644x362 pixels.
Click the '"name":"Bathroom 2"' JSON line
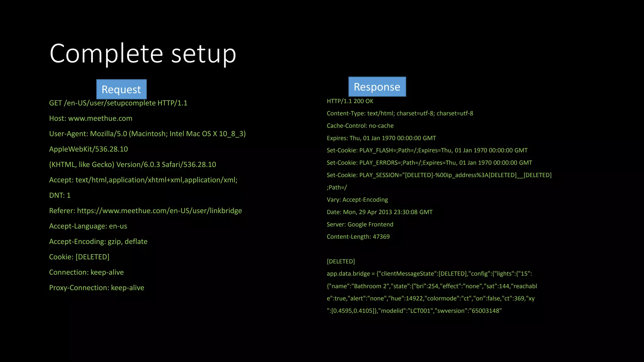(432, 286)
